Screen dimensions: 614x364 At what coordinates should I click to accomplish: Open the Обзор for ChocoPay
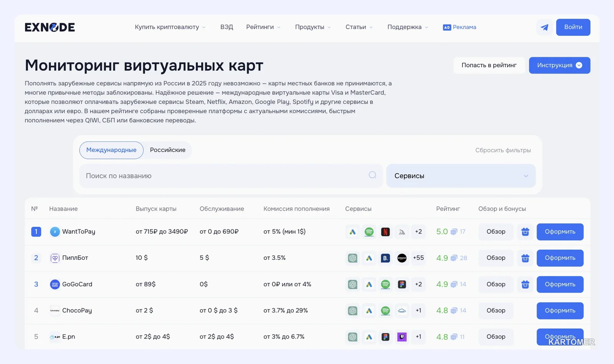click(x=496, y=311)
